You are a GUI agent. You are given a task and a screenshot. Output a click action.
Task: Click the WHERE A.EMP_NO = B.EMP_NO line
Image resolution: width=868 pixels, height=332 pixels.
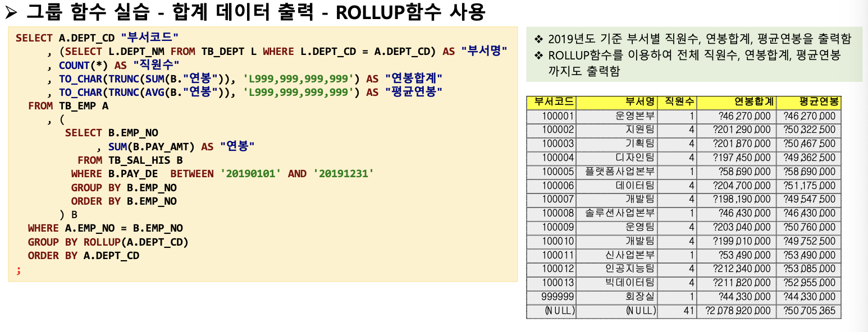coord(105,228)
